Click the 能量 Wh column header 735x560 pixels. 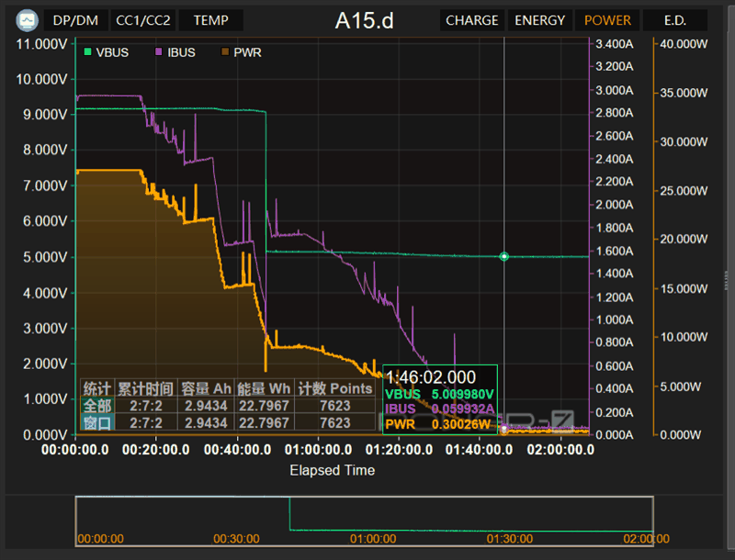tap(264, 388)
